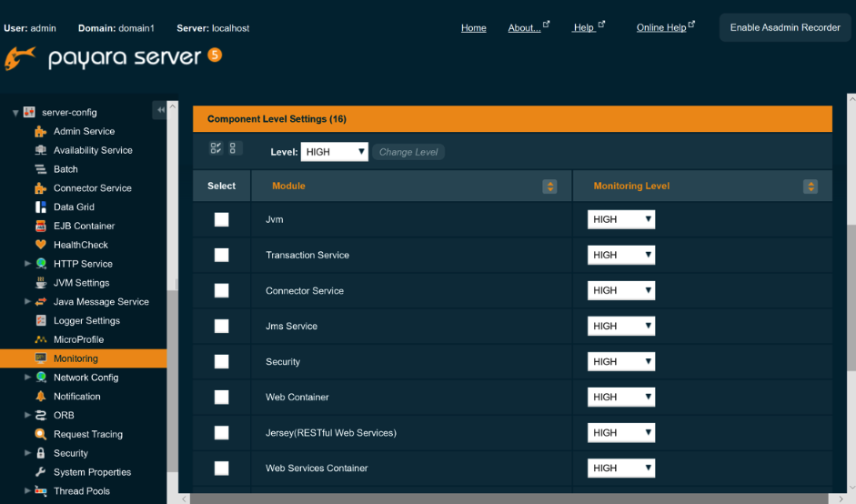Open the JVM Settings tree item
The width and height of the screenshot is (856, 504).
coord(81,283)
